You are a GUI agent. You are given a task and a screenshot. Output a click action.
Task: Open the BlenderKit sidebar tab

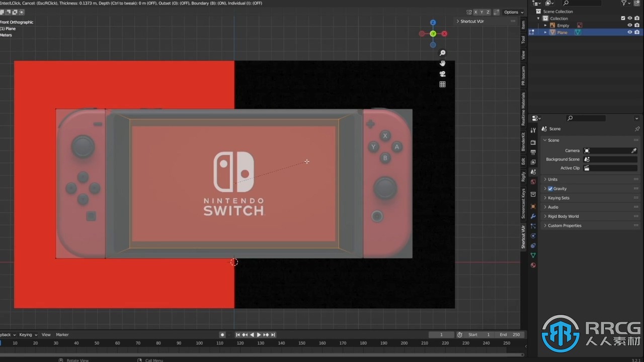[x=523, y=142]
